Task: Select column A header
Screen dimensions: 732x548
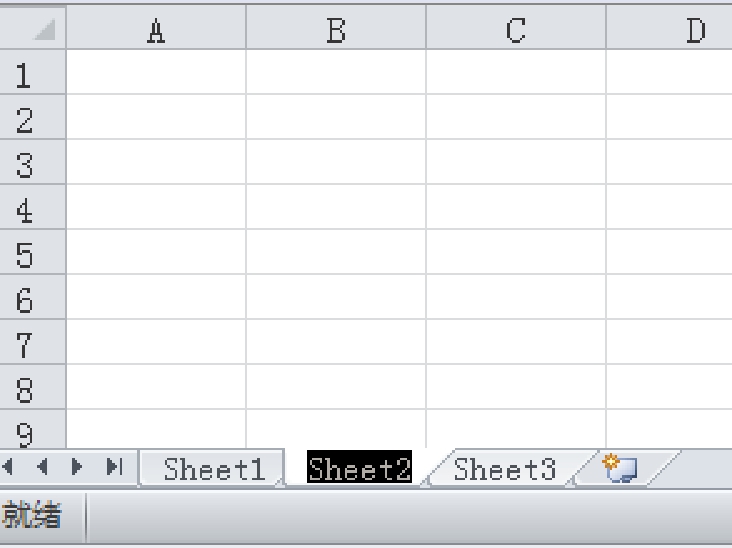Action: tap(156, 27)
